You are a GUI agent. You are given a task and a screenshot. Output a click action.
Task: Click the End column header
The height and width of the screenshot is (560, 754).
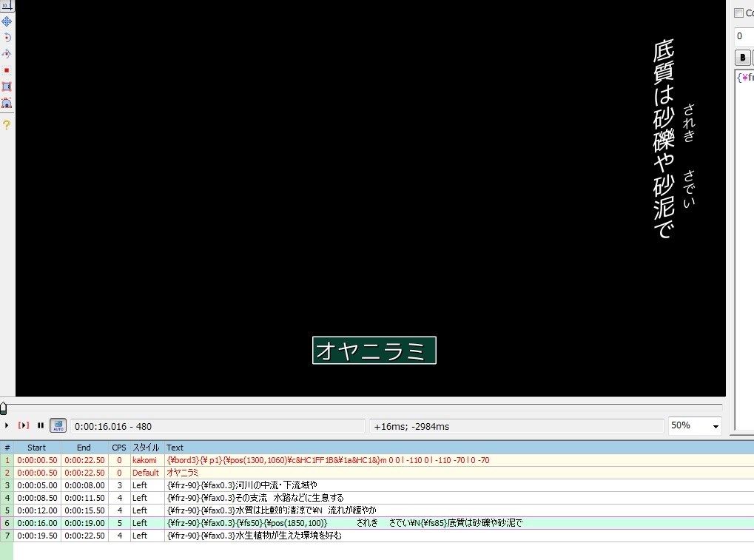[84, 448]
